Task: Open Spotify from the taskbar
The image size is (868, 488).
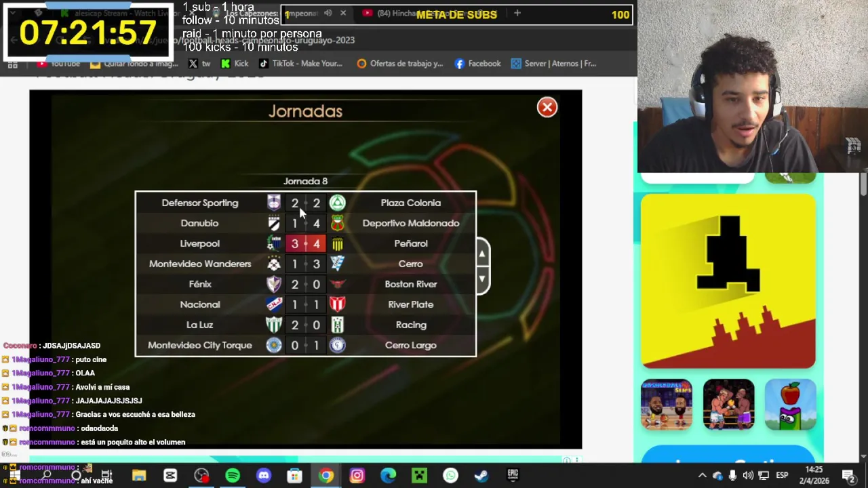Action: coord(233,476)
